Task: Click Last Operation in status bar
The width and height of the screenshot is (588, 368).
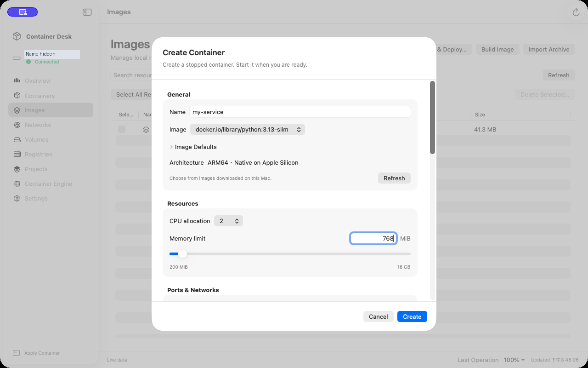Action: (478, 360)
